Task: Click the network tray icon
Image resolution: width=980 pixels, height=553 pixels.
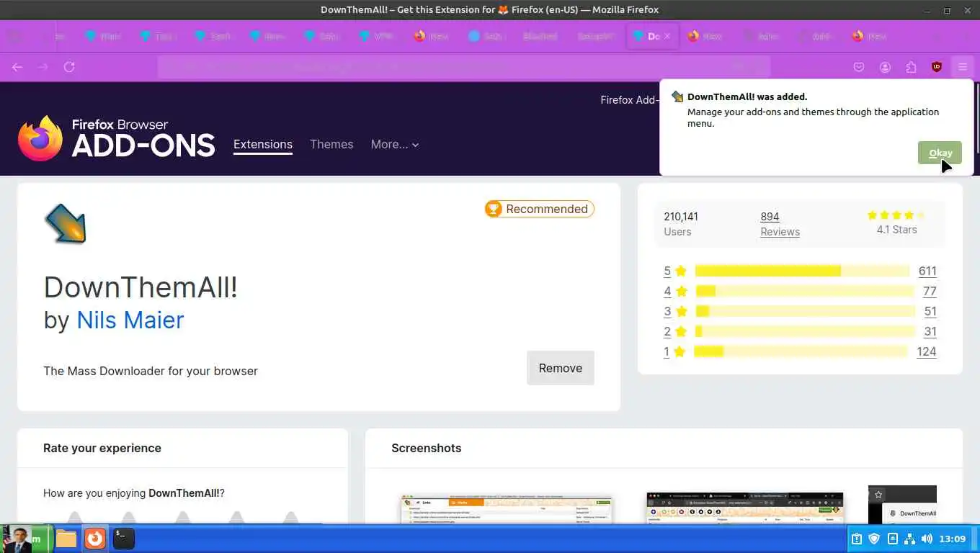Action: [x=909, y=539]
